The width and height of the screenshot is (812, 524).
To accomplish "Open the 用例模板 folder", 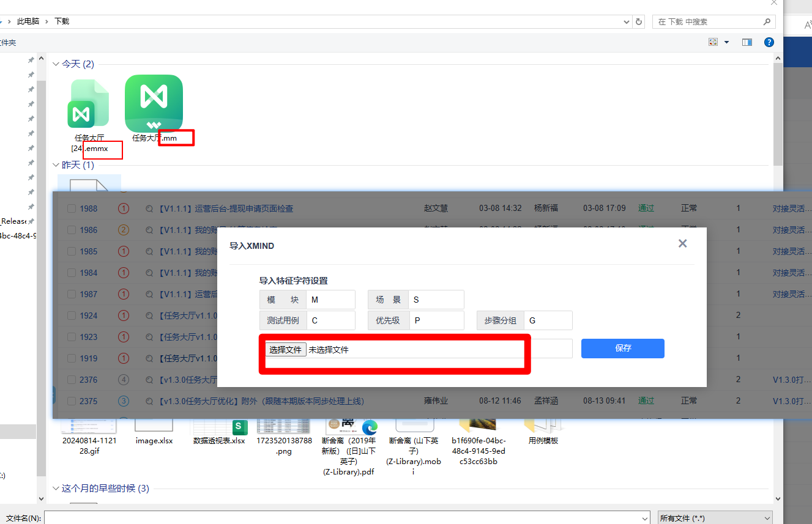I will [543, 440].
